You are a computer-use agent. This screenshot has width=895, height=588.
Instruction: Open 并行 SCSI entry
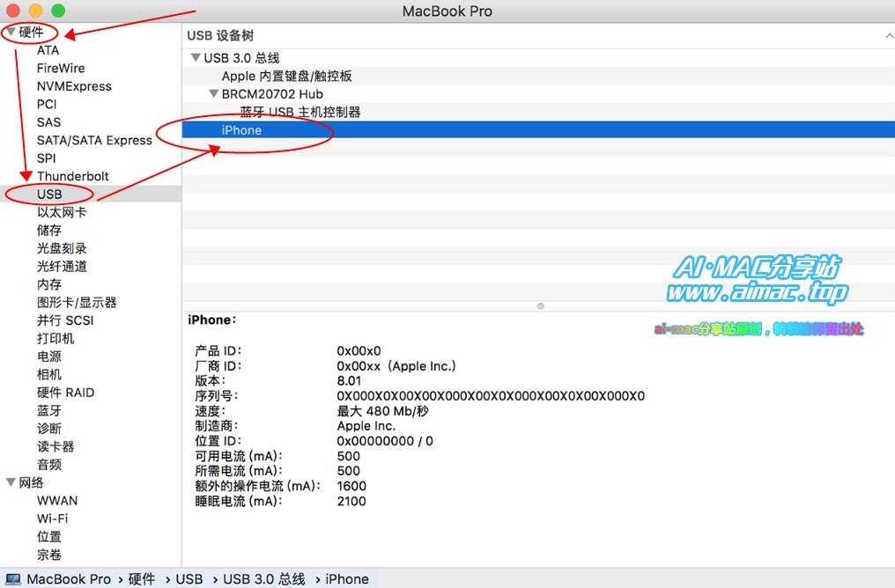(65, 320)
